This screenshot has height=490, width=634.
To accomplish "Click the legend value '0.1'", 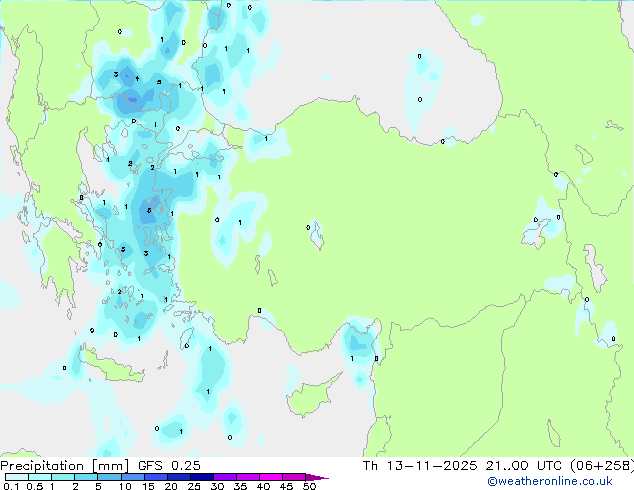I will coord(12,486).
